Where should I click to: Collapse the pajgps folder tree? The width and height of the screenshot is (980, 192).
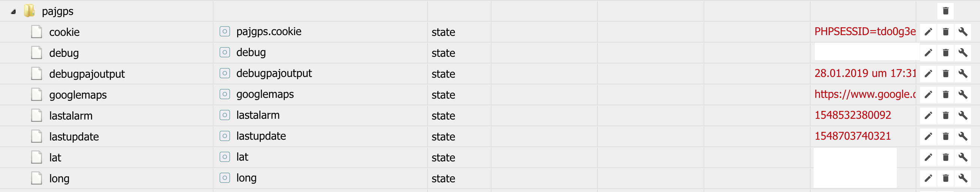[x=13, y=12]
